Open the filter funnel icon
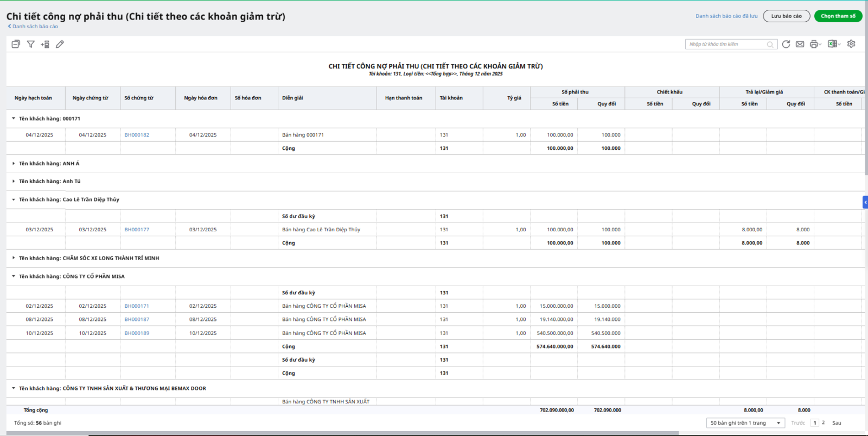Image resolution: width=868 pixels, height=436 pixels. coord(30,44)
